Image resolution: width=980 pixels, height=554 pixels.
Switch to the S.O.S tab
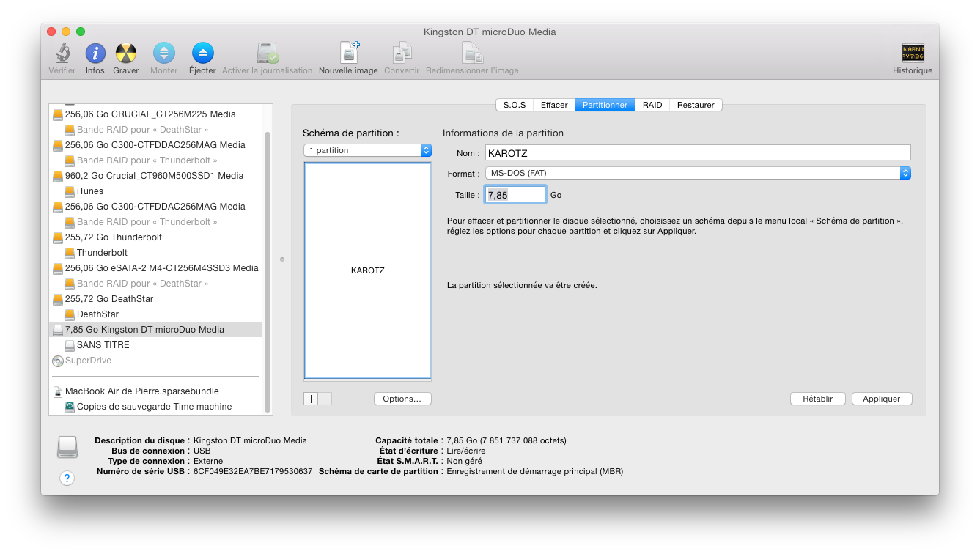click(515, 105)
